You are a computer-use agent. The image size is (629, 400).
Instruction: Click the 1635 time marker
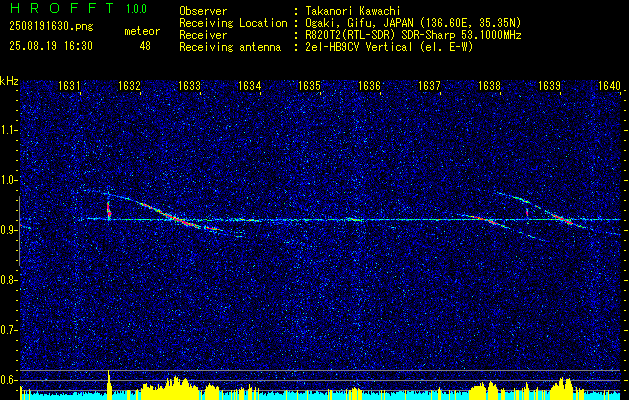310,86
